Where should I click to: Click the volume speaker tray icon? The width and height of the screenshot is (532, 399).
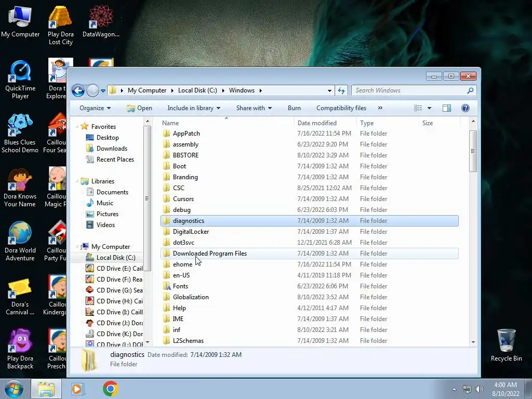pos(480,389)
